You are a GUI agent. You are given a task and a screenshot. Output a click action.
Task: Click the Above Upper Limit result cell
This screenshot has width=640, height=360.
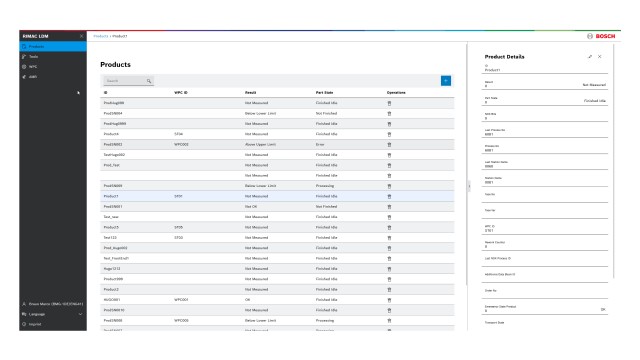(260, 144)
